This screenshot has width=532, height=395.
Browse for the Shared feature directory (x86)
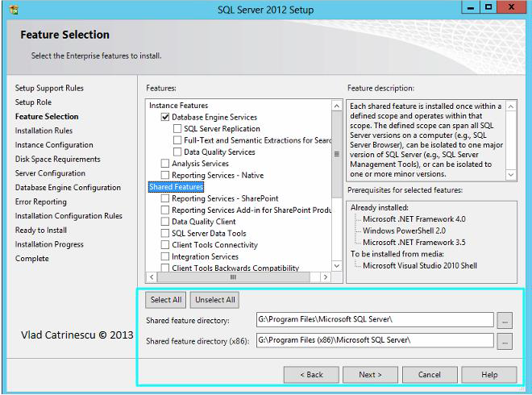click(505, 341)
